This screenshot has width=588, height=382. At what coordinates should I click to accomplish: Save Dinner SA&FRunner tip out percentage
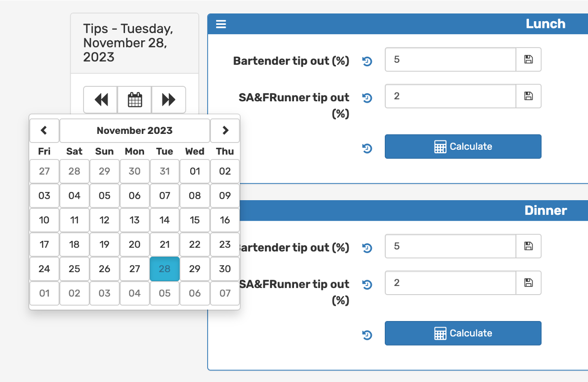click(x=528, y=283)
